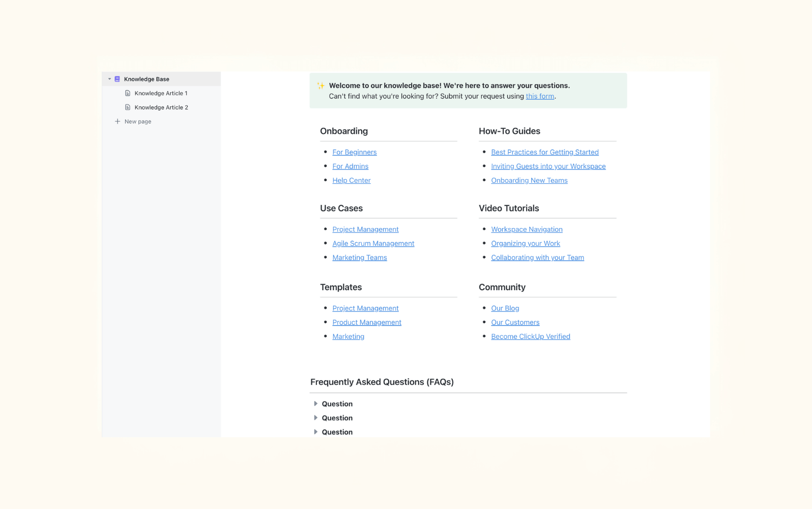Open the 'this form' link
This screenshot has width=812, height=509.
(540, 96)
